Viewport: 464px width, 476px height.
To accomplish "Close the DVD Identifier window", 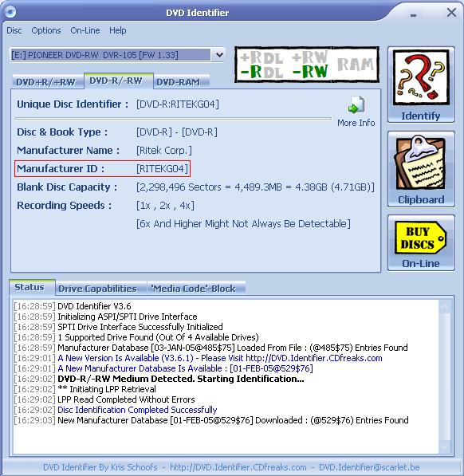I will (x=451, y=13).
